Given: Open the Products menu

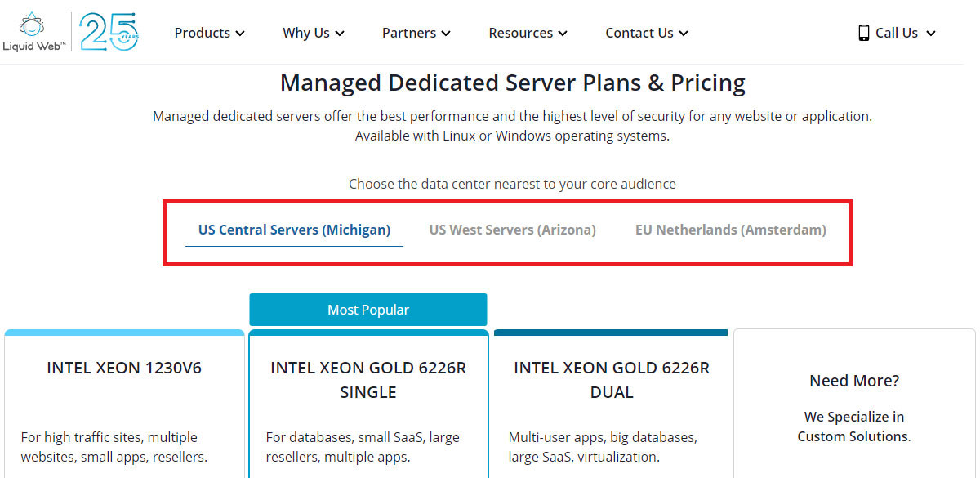Looking at the screenshot, I should pyautogui.click(x=209, y=33).
